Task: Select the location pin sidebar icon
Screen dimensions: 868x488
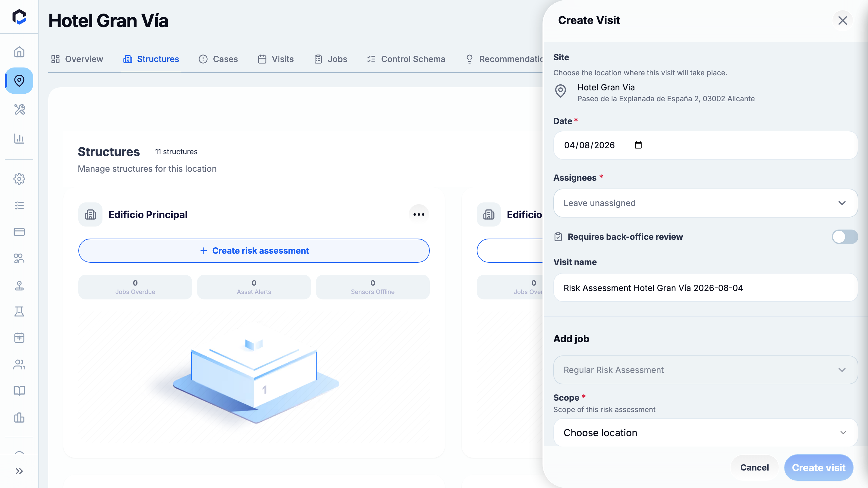Action: coord(19,80)
